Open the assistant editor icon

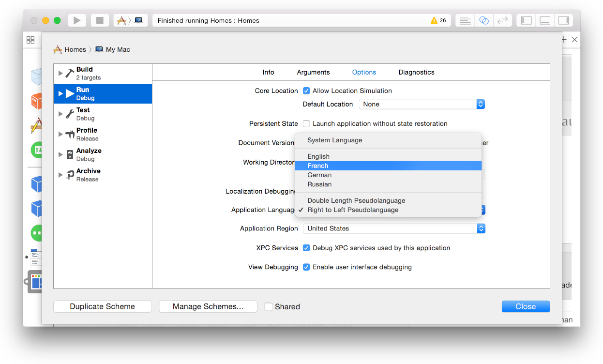[483, 20]
